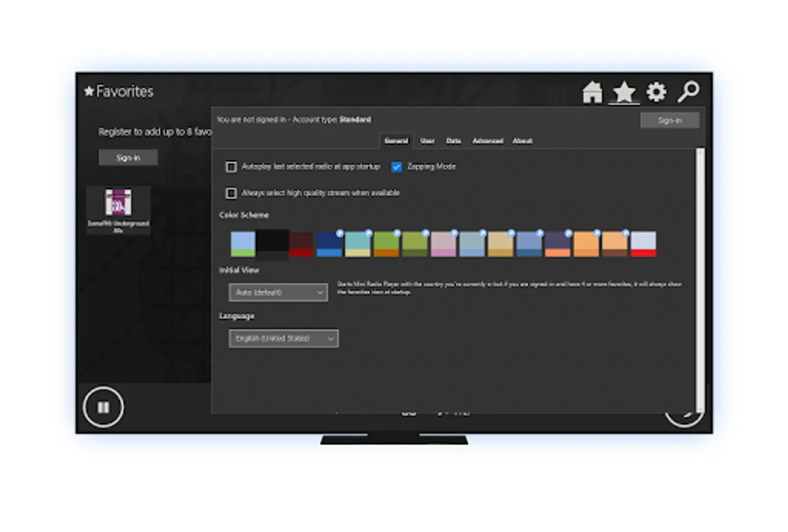Click the 'Language' label

[237, 316]
